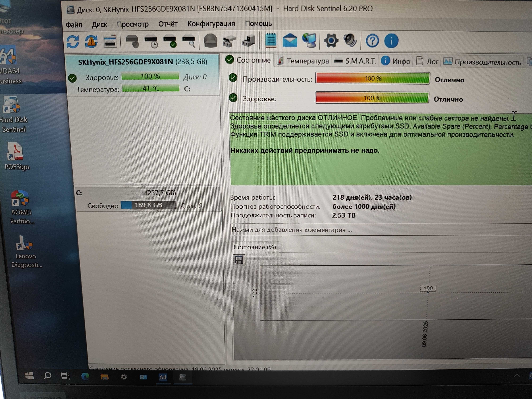
Task: Click the Task View taskbar icon
Action: (65, 376)
